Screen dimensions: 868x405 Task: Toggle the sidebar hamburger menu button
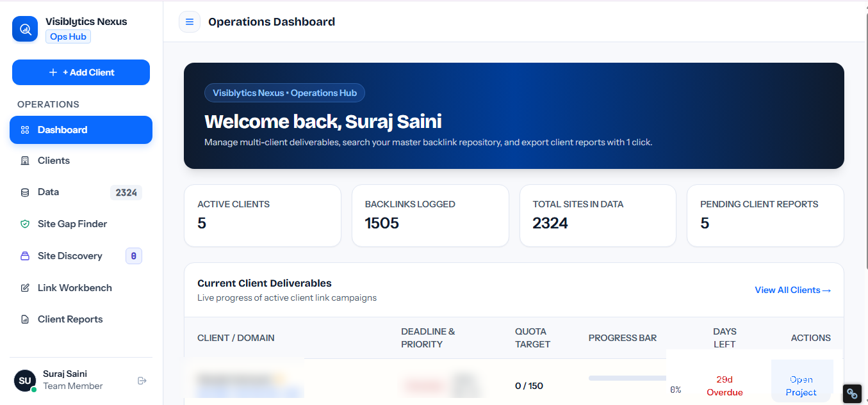pyautogui.click(x=190, y=22)
